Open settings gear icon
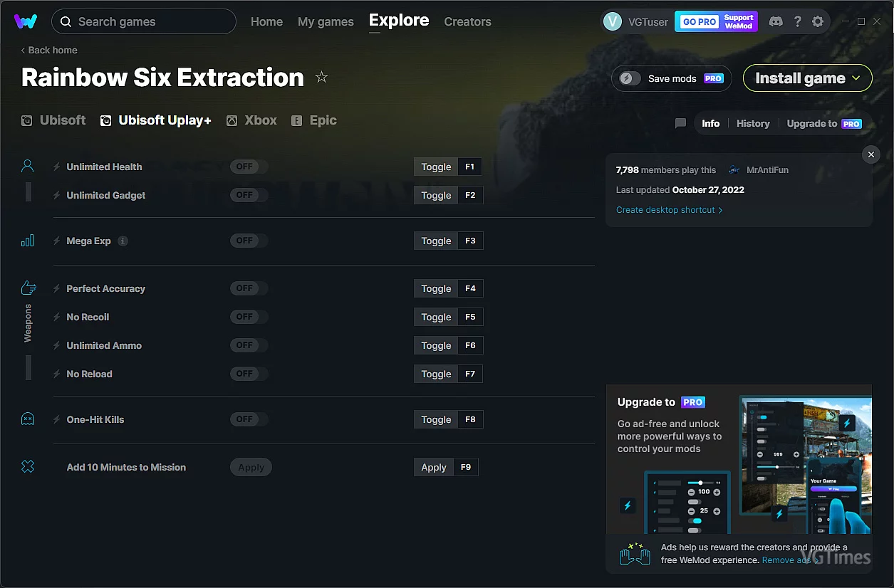 (818, 21)
